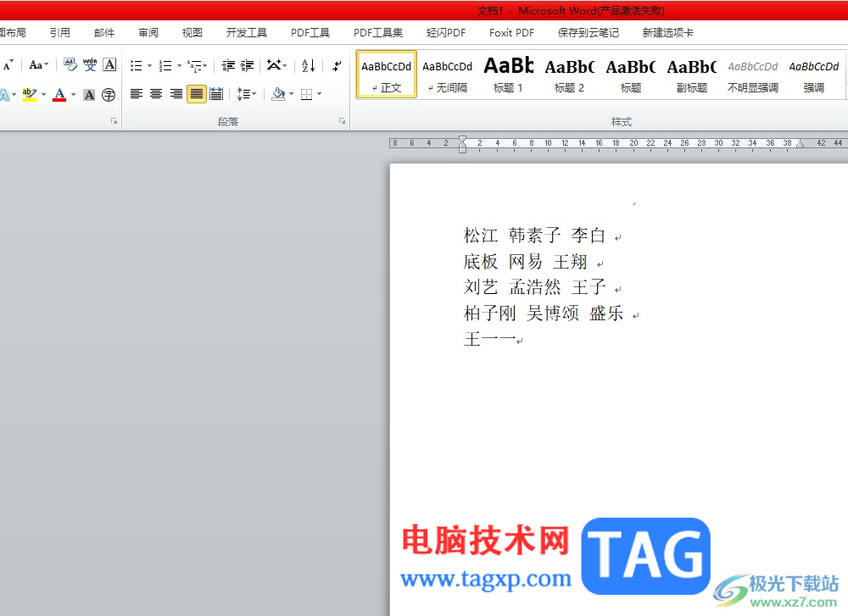This screenshot has height=616, width=848.
Task: Apply text highlight color
Action: pos(30,95)
